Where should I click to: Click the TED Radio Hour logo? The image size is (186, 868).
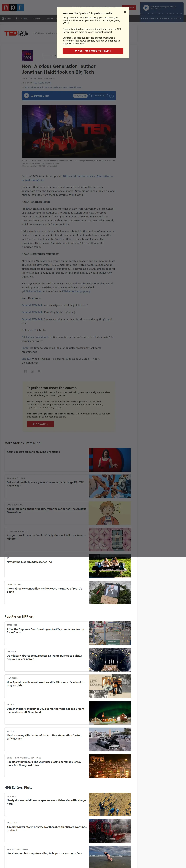pyautogui.click(x=17, y=33)
